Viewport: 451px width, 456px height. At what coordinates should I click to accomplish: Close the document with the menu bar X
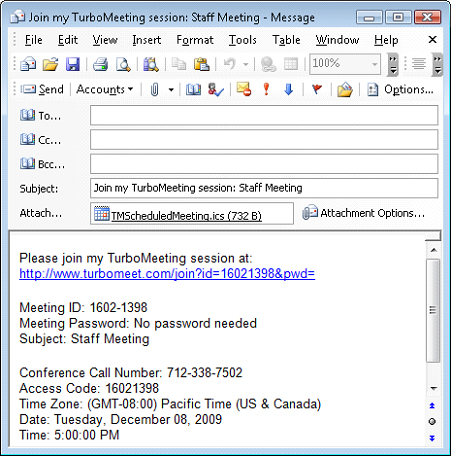pos(432,40)
